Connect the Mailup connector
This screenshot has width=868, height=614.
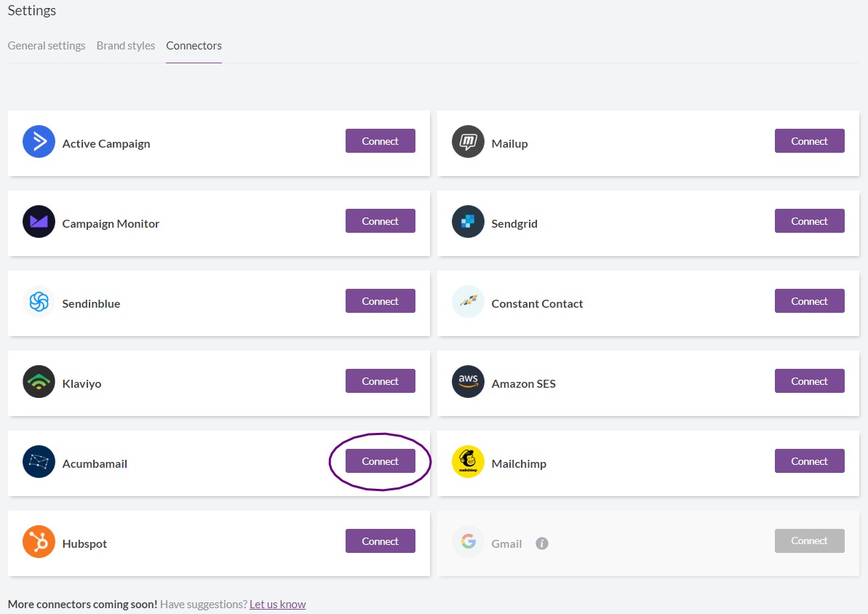pos(809,141)
